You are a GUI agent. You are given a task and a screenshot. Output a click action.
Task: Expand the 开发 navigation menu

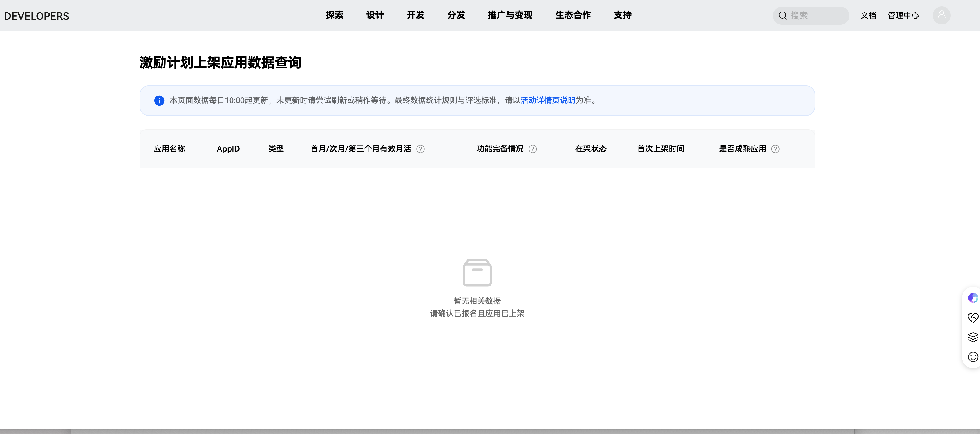pyautogui.click(x=415, y=15)
